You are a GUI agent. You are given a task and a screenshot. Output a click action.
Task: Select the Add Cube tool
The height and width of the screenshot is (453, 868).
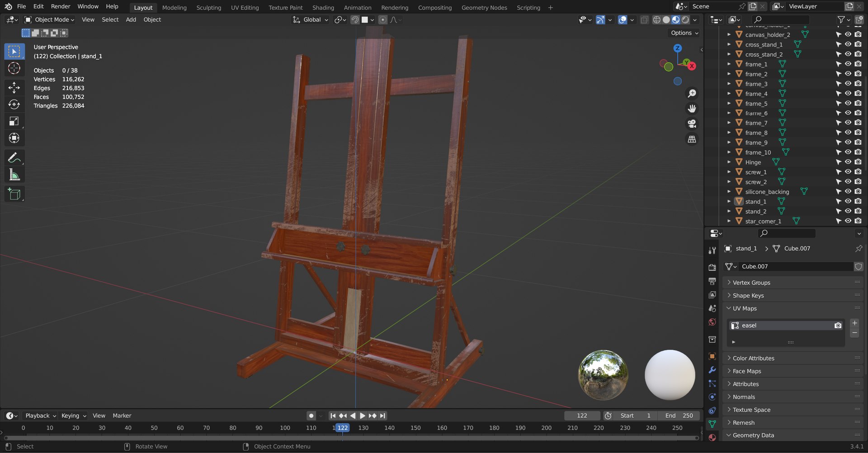tap(14, 194)
